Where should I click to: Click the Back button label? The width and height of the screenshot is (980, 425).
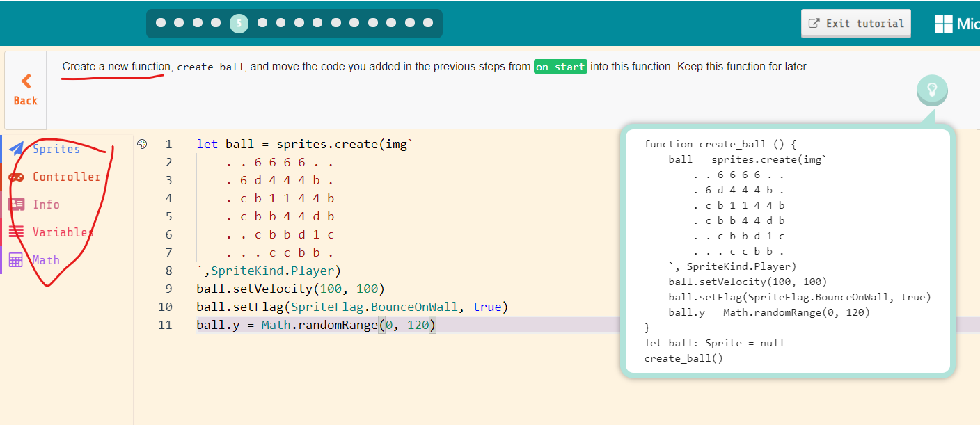pos(25,100)
